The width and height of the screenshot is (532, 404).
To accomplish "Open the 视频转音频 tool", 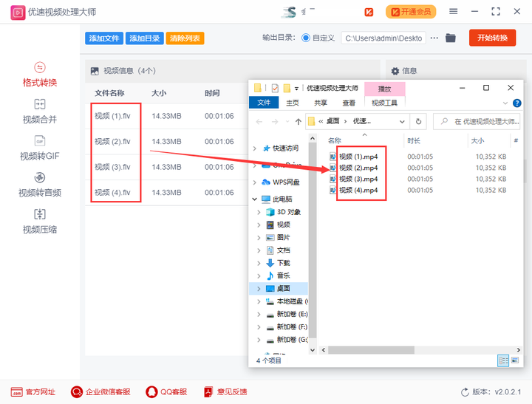I will [x=40, y=185].
